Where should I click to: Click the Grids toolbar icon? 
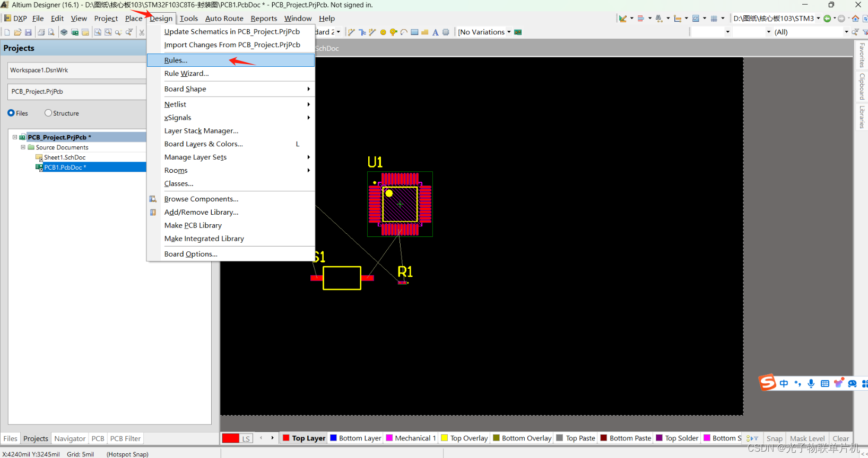pos(714,19)
